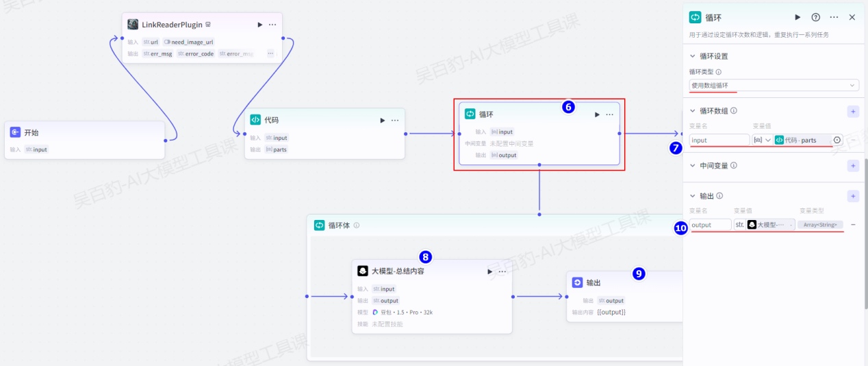This screenshot has height=366, width=868.
Task: Open the variable type dropdown for input
Action: (762, 140)
